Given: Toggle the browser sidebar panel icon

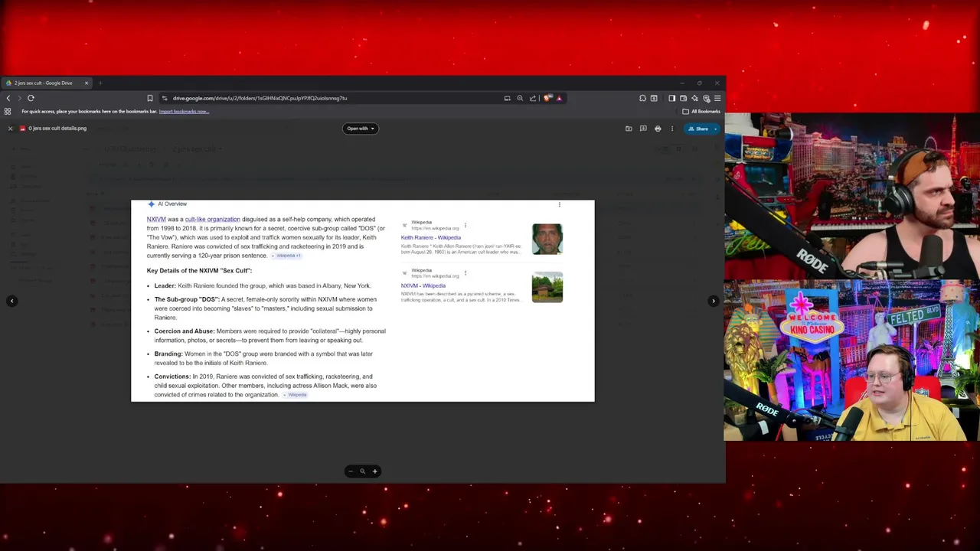Looking at the screenshot, I should click(x=671, y=98).
